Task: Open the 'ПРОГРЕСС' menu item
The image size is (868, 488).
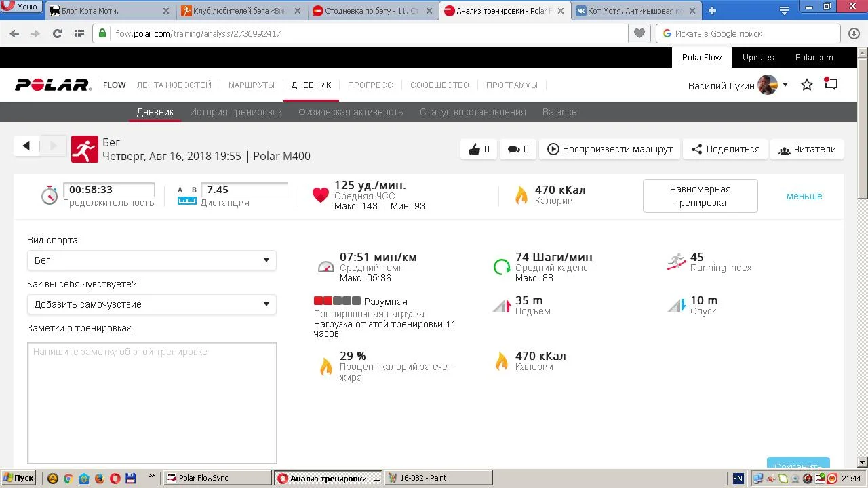Action: (370, 85)
